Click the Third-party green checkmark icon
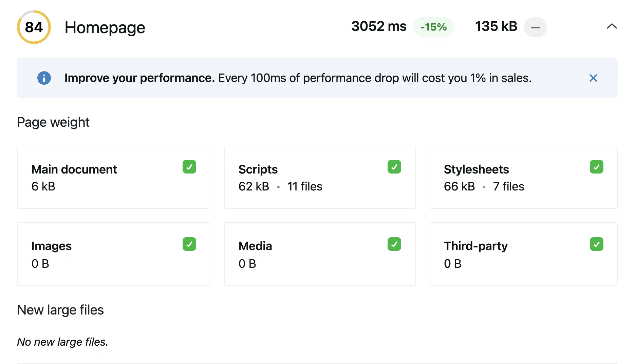636x364 pixels. (x=596, y=244)
